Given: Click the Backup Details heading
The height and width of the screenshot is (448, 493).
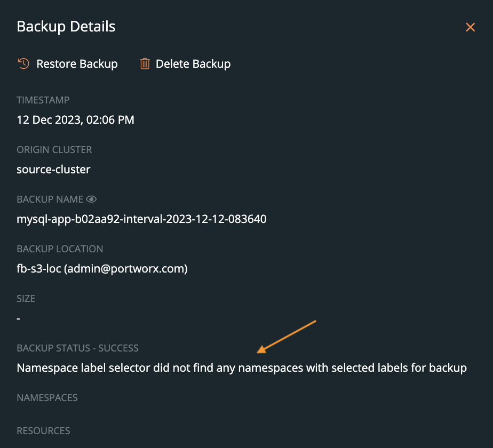Looking at the screenshot, I should pos(66,27).
